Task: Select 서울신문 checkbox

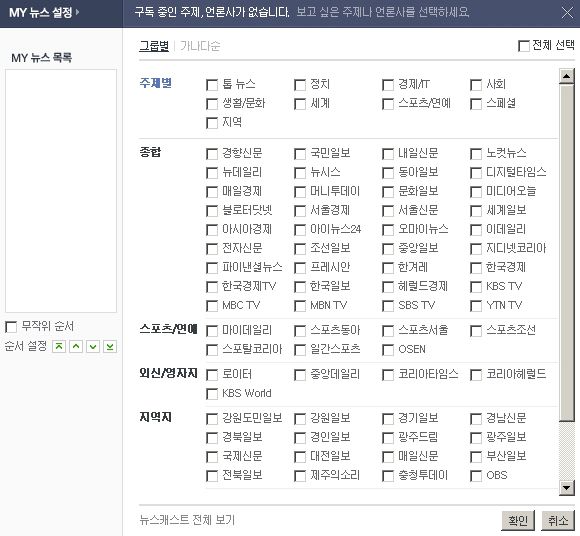Action: [x=388, y=211]
